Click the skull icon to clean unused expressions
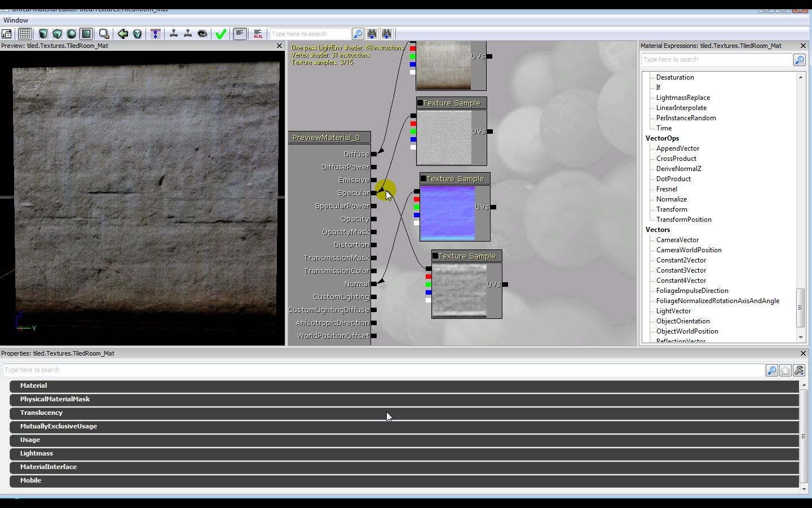Screen dimensions: 812x508 [137, 34]
